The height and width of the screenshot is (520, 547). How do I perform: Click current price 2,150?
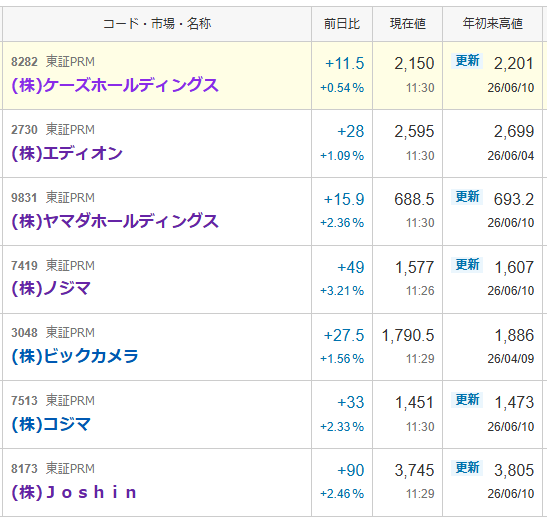[414, 64]
